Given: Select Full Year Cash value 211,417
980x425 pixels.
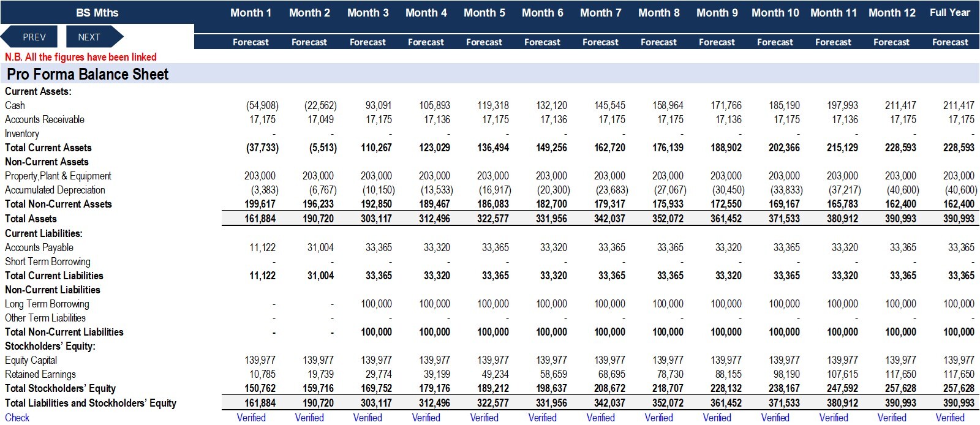Looking at the screenshot, I should coord(959,105).
